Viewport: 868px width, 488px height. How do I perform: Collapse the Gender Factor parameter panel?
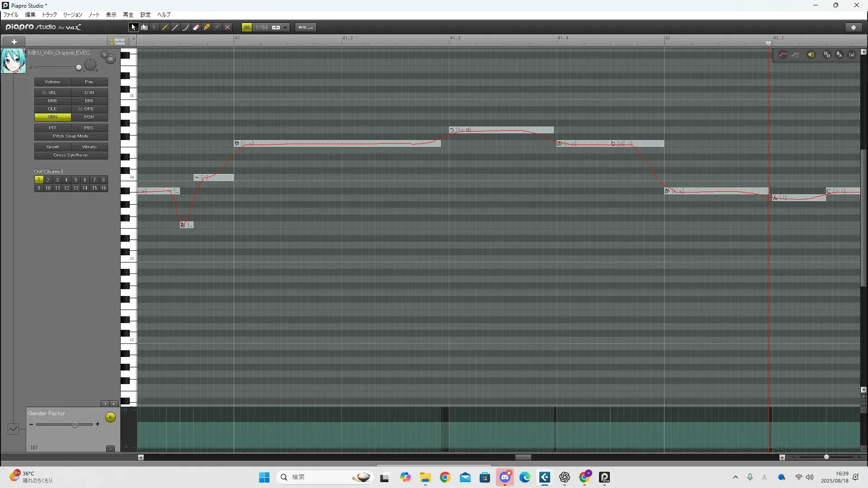coord(110,448)
